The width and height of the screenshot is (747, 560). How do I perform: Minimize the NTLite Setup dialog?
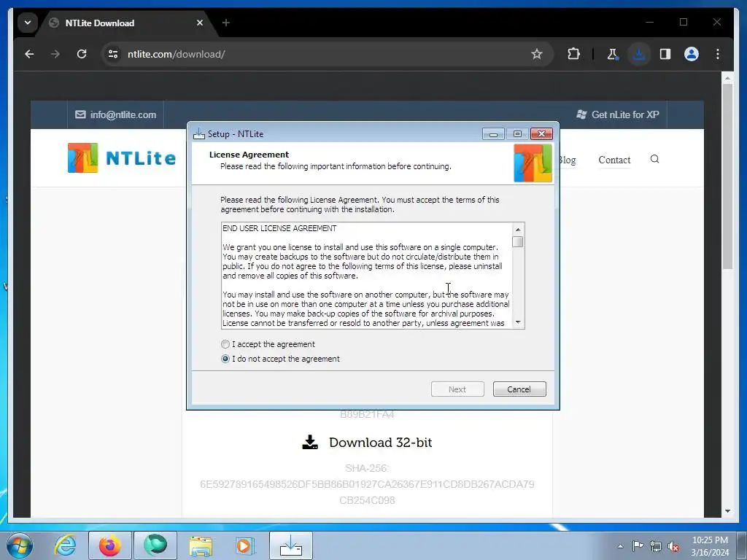tap(493, 134)
